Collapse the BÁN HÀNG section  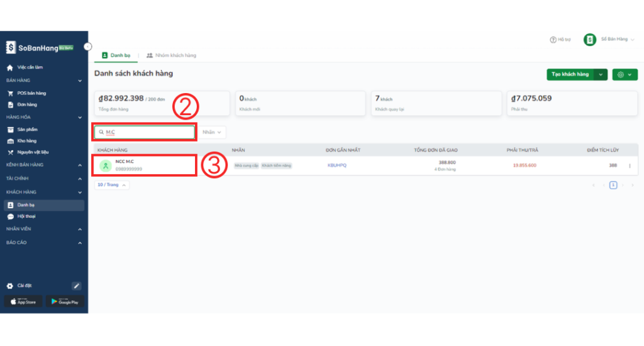[80, 81]
